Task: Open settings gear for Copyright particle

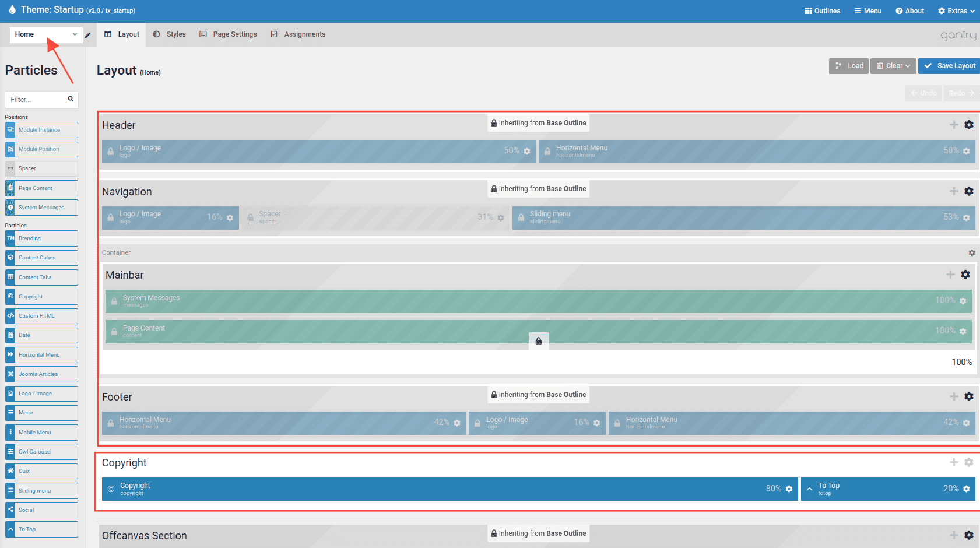Action: (789, 489)
